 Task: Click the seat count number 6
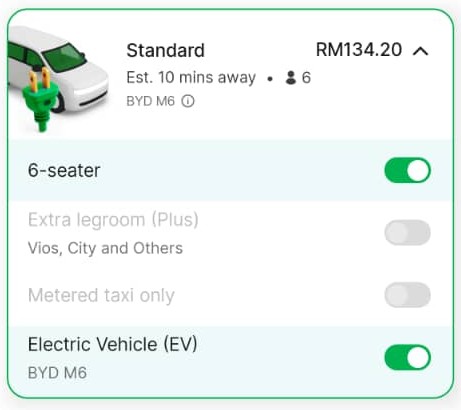(306, 78)
